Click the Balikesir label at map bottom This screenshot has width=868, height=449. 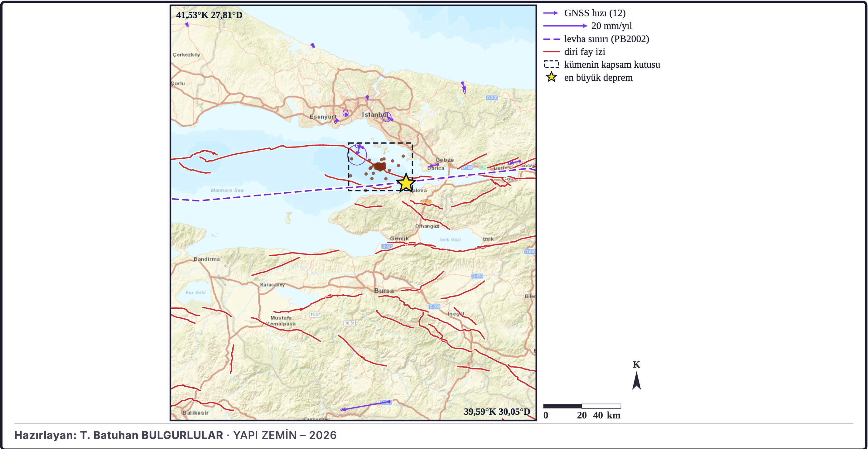tap(195, 413)
